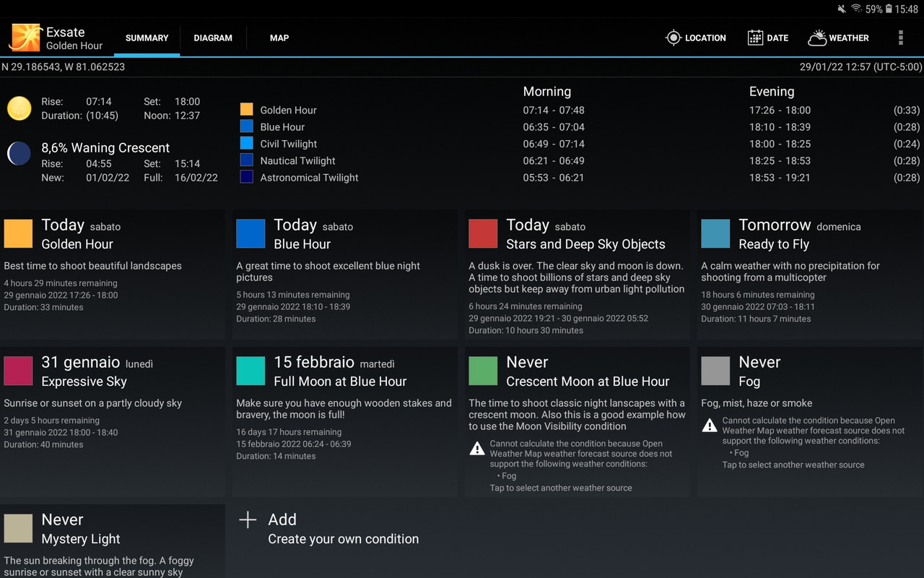Select the Astronomical Twilight legend color square
The width and height of the screenshot is (924, 578).
point(247,176)
